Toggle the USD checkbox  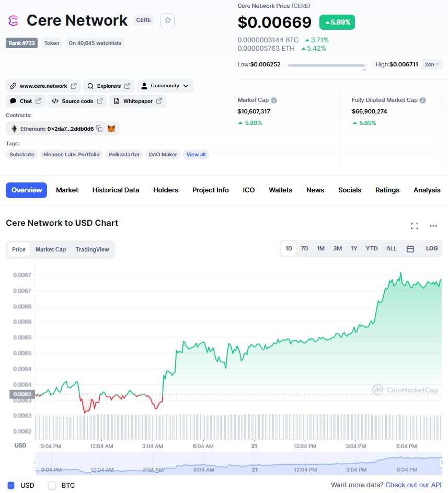click(x=11, y=485)
